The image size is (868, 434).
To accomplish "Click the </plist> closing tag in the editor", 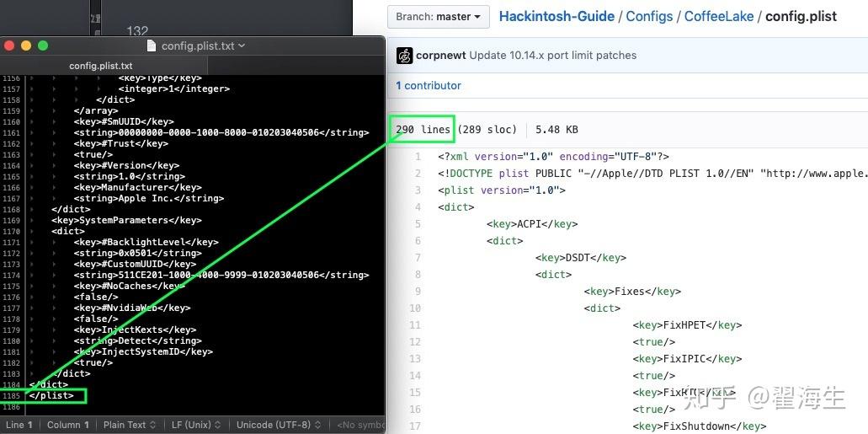I will (51, 396).
